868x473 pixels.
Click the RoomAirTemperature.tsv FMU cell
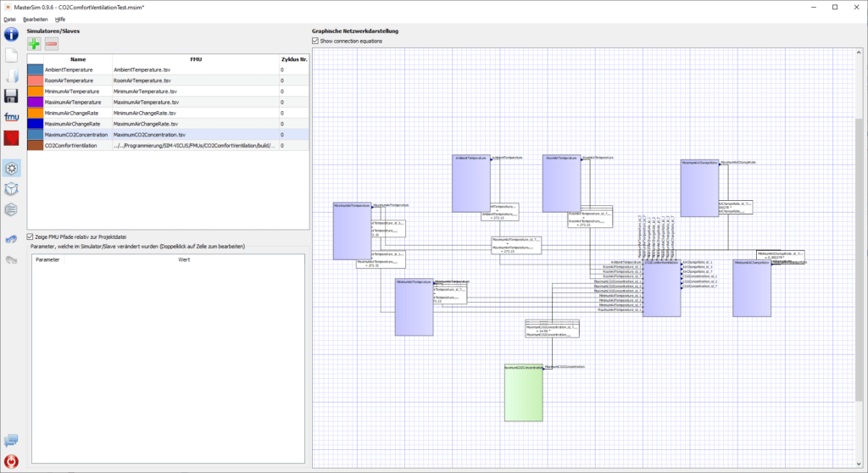coord(196,81)
